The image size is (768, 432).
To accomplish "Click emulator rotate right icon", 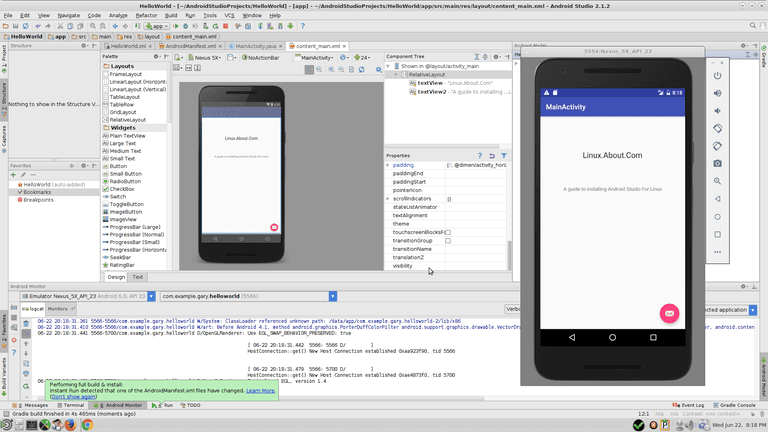I will coord(717,146).
